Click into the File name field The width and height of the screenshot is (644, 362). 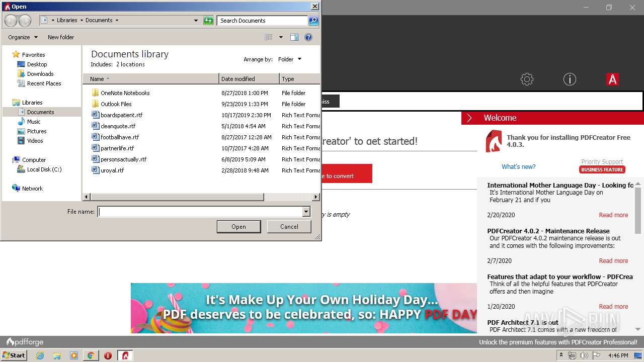[200, 212]
